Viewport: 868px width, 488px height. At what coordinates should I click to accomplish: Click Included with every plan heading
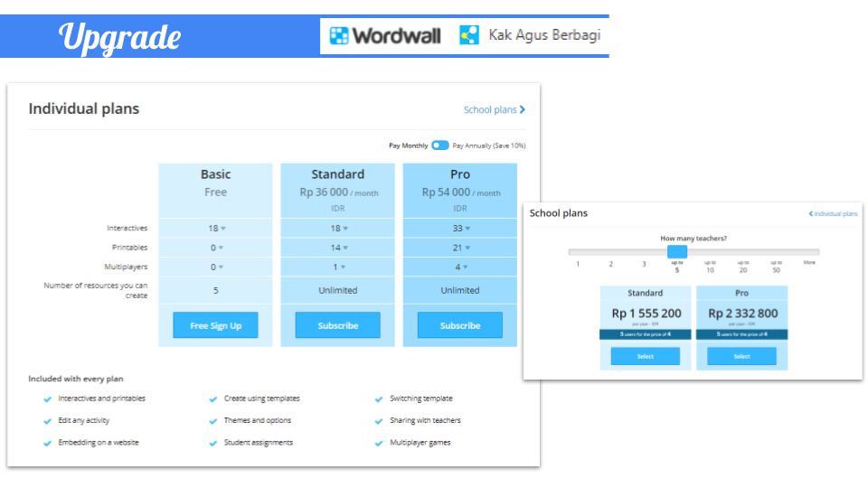pyautogui.click(x=76, y=379)
